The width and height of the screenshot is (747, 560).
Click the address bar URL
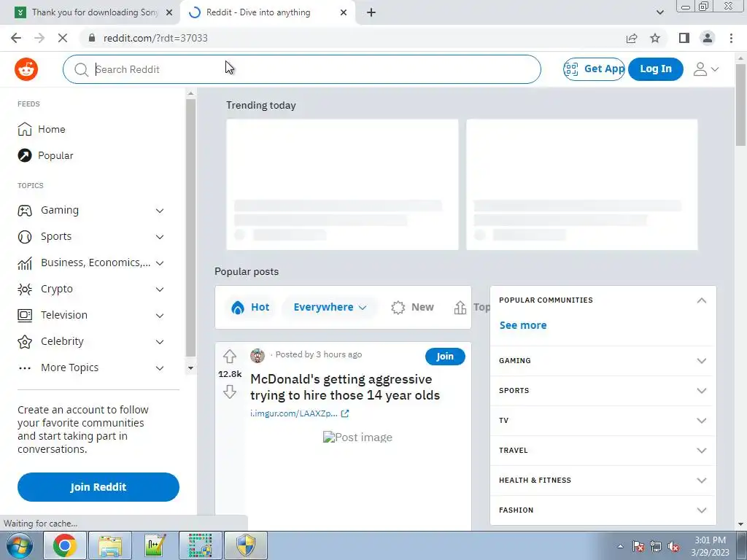[155, 38]
